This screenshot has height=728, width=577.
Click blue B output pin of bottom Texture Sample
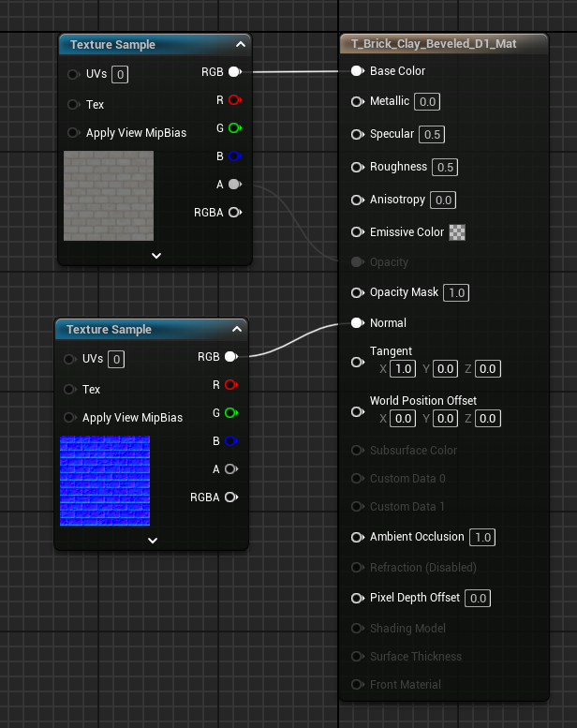click(x=231, y=441)
